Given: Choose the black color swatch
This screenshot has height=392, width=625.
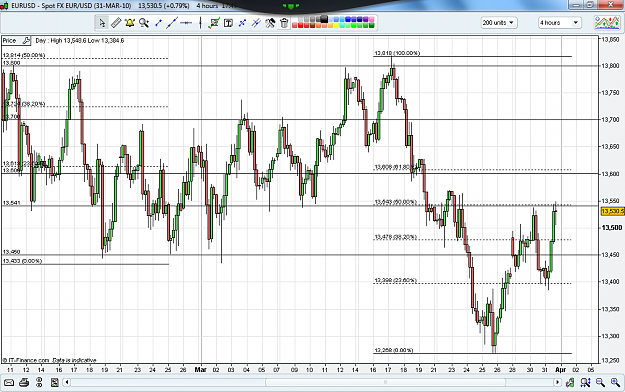Looking at the screenshot, I should click(324, 19).
